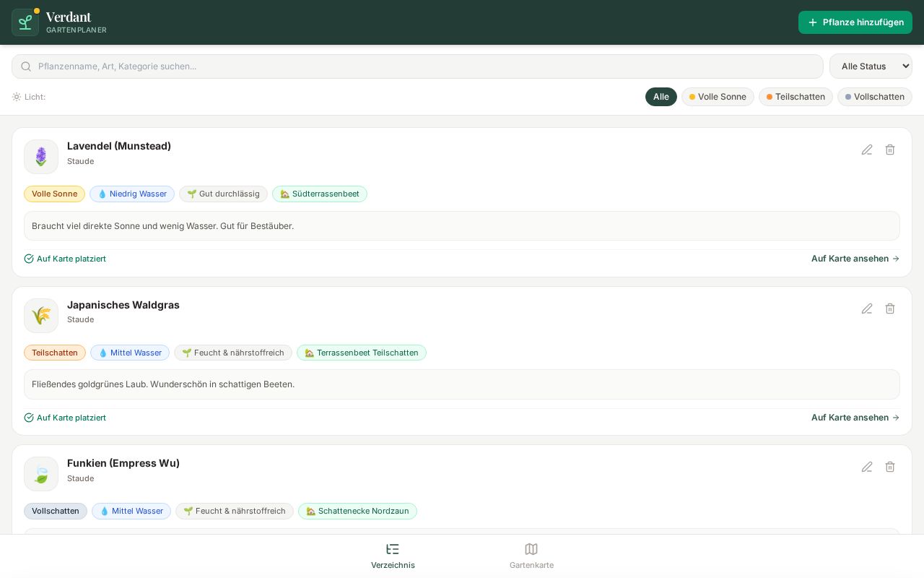The height and width of the screenshot is (578, 924).
Task: Click the Japanisches Waldgras title
Action: click(x=123, y=305)
